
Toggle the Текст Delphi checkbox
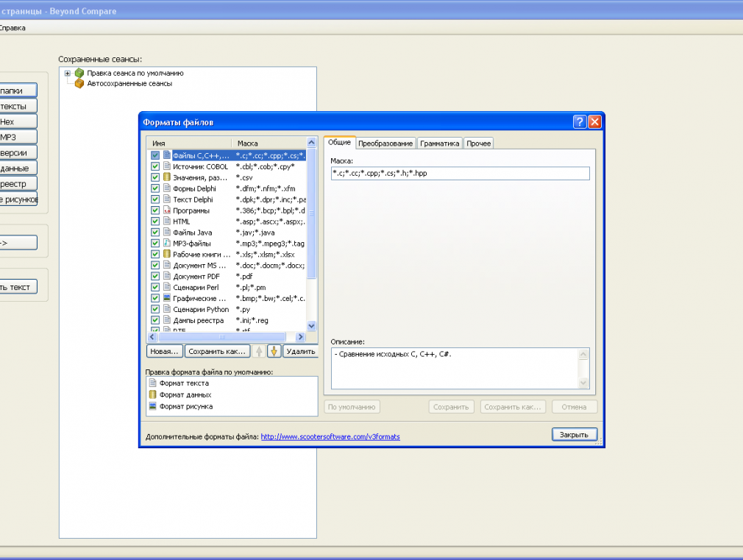[x=155, y=199]
